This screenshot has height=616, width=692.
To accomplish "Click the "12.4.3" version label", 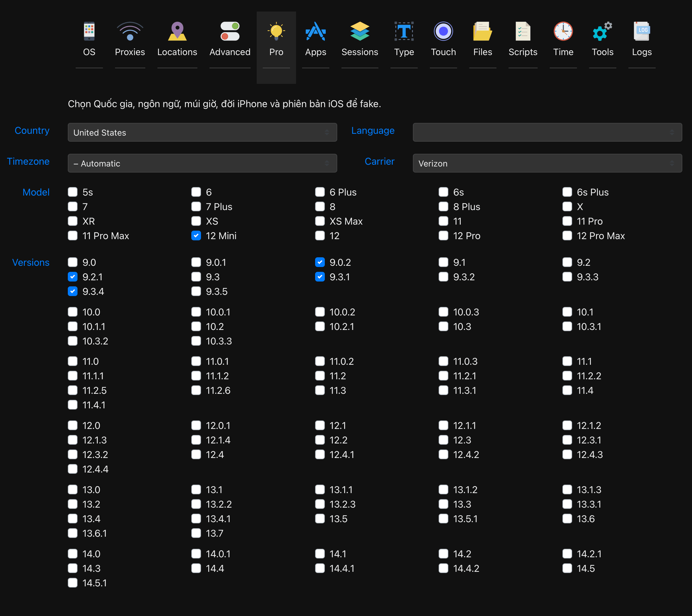I will coord(590,455).
